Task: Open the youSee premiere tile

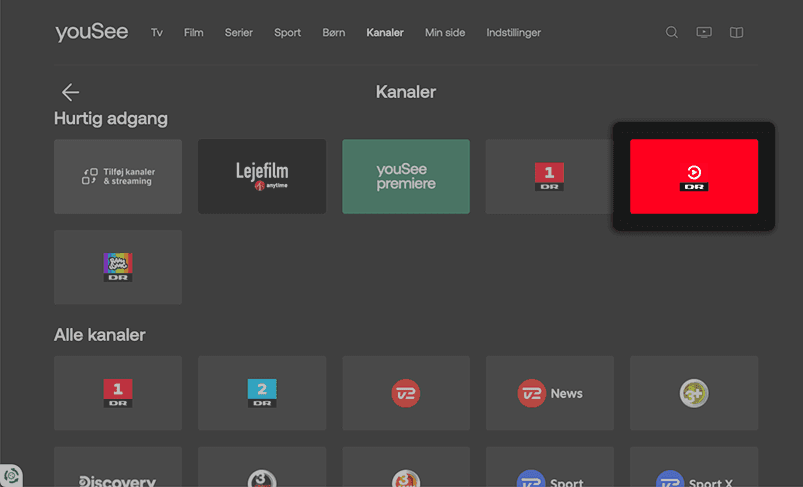Action: click(x=406, y=177)
